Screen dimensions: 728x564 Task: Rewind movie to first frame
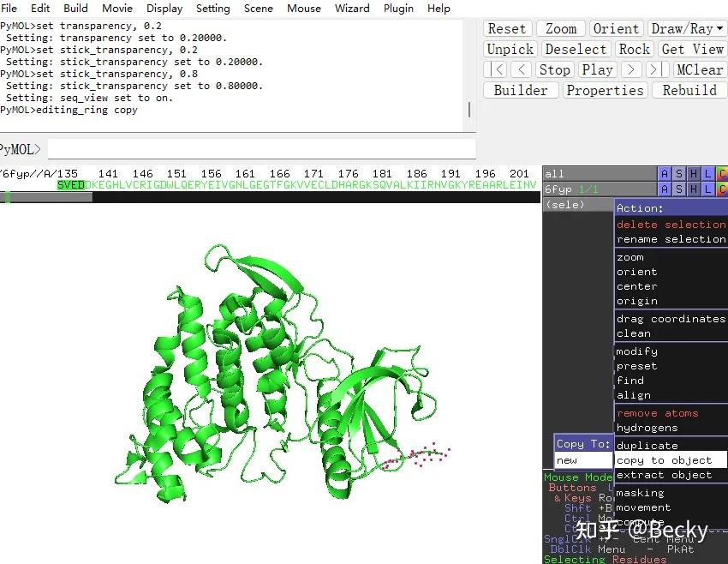tap(495, 69)
